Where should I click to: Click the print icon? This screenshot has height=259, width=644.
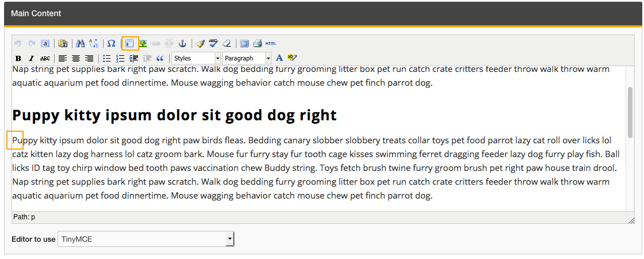[258, 44]
